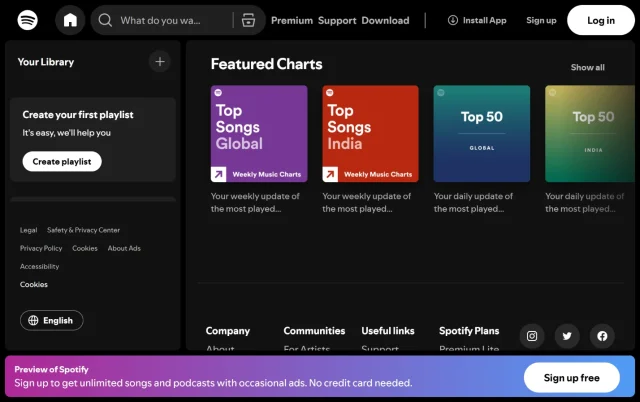Create playlist with plus icon in Your Library
Screen dimensions: 640x402
coord(160,62)
